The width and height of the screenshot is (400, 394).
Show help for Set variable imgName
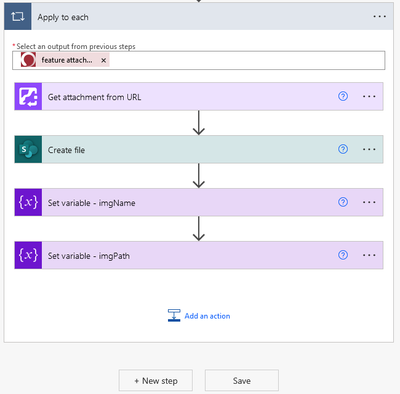tap(343, 202)
